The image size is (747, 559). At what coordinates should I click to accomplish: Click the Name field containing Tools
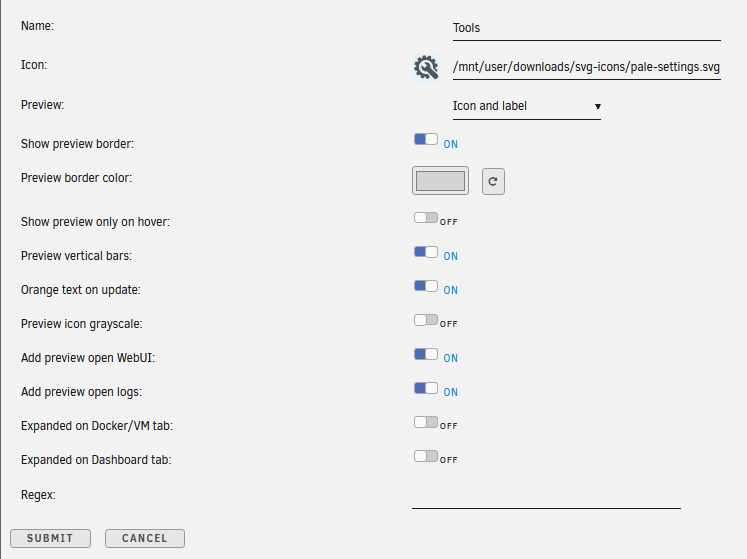(x=586, y=29)
